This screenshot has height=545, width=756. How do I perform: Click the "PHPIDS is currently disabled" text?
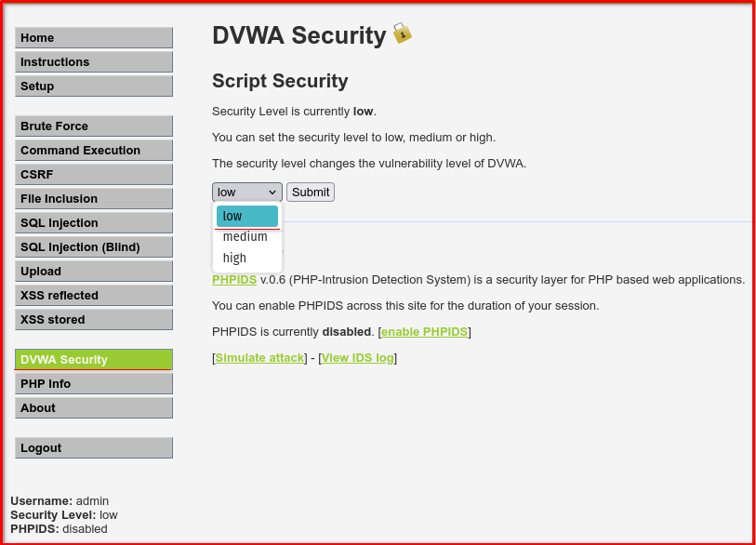tap(292, 332)
